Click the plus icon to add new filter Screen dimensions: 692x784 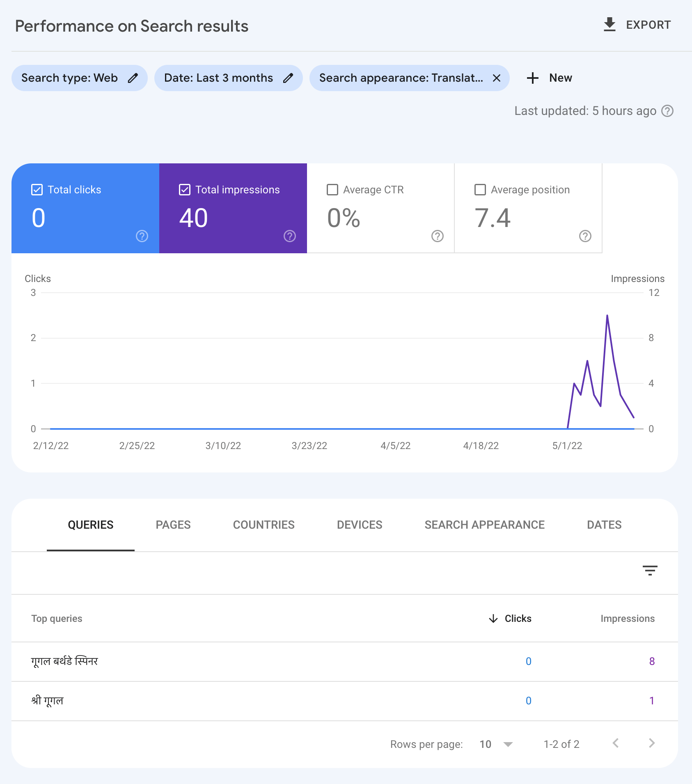pos(532,78)
